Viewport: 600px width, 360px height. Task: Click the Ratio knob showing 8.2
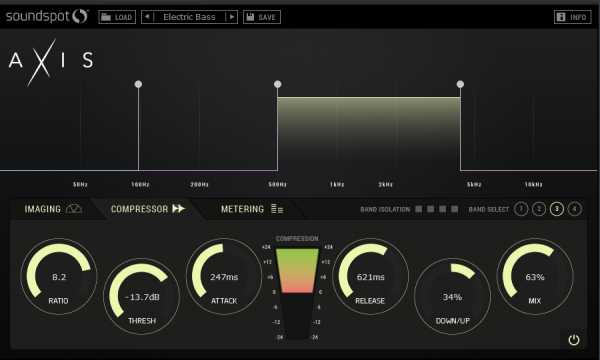point(59,276)
